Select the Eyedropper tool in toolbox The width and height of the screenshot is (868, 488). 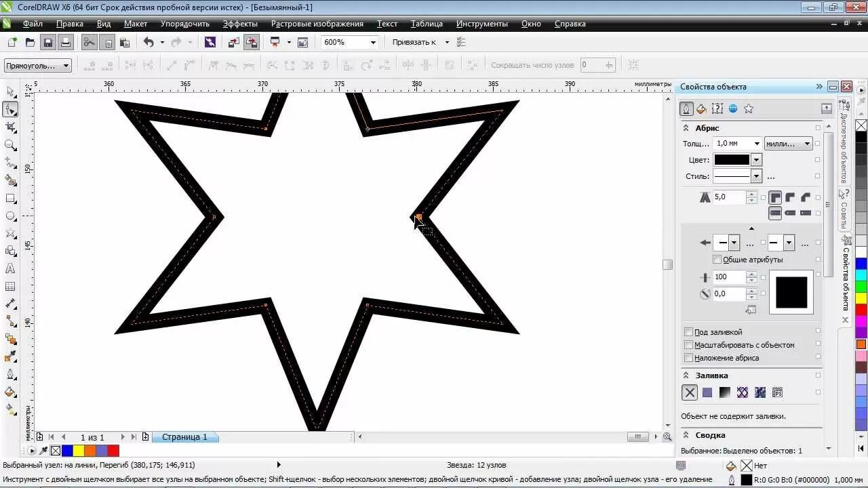coord(10,357)
